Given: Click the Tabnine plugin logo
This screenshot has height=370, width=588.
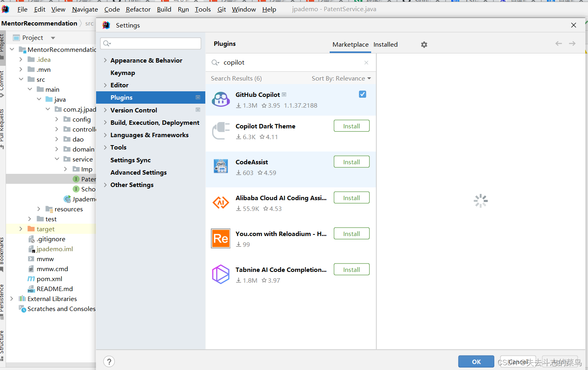Looking at the screenshot, I should pyautogui.click(x=220, y=274).
